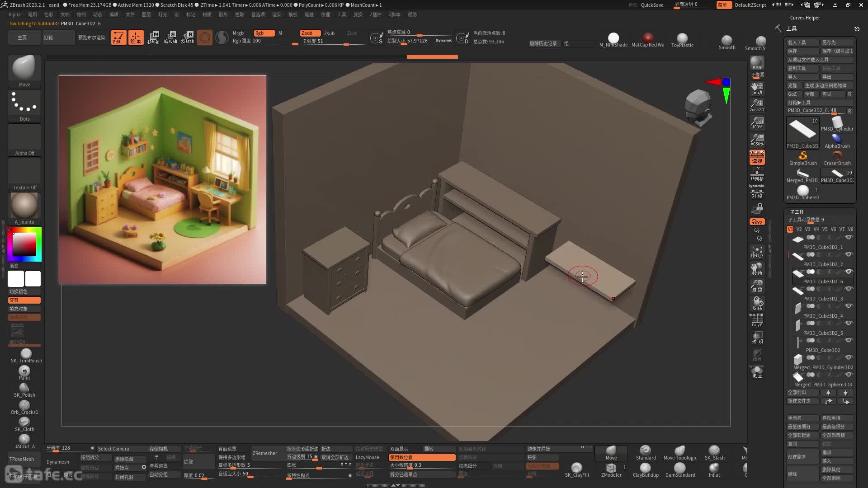
Task: Open the A_niantu material picker
Action: pos(24,208)
